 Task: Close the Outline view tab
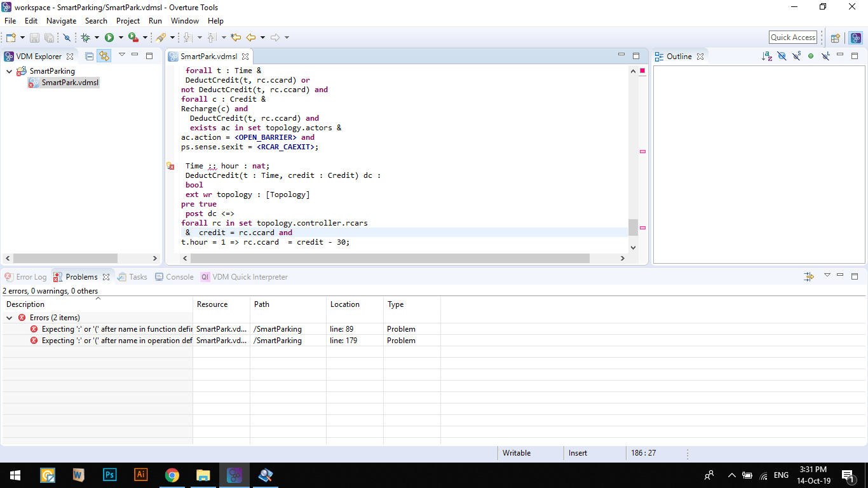point(700,57)
